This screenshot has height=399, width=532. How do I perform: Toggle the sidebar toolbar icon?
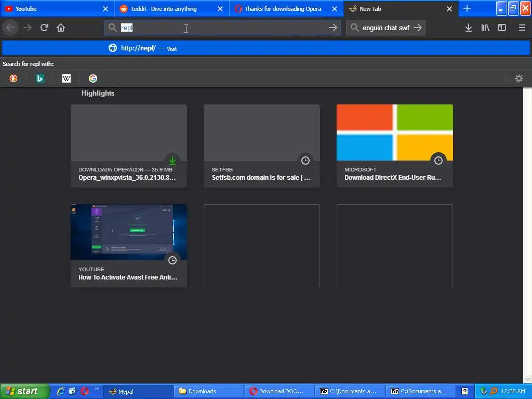(502, 28)
